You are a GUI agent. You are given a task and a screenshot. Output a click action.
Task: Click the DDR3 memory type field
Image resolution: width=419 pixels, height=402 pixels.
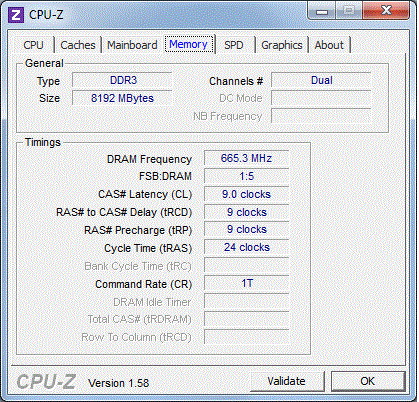tap(123, 80)
